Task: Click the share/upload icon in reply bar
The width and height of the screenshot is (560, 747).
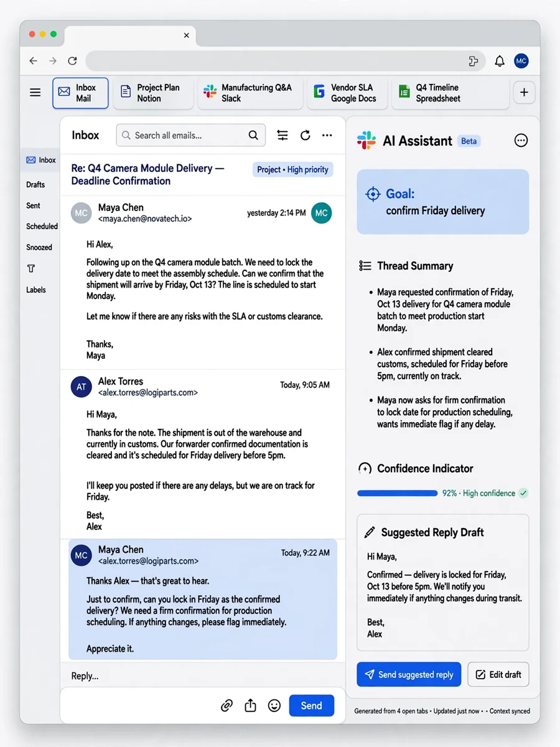Action: coord(250,705)
